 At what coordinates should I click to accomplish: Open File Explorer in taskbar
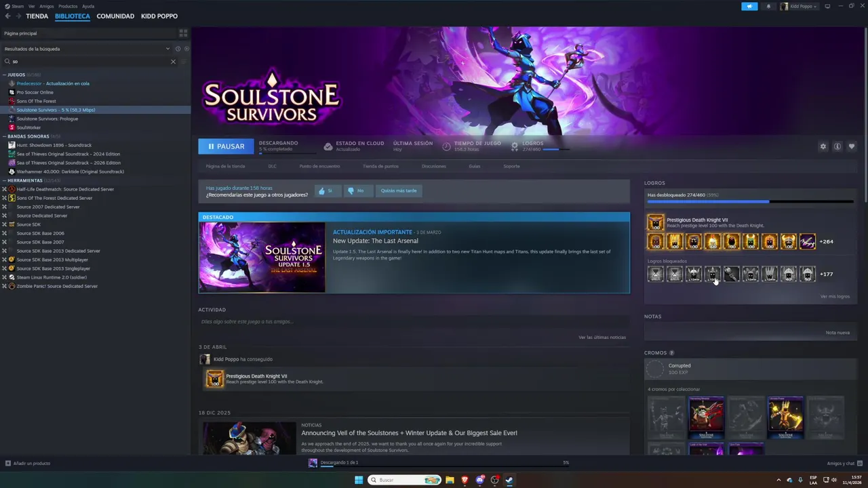pyautogui.click(x=450, y=480)
